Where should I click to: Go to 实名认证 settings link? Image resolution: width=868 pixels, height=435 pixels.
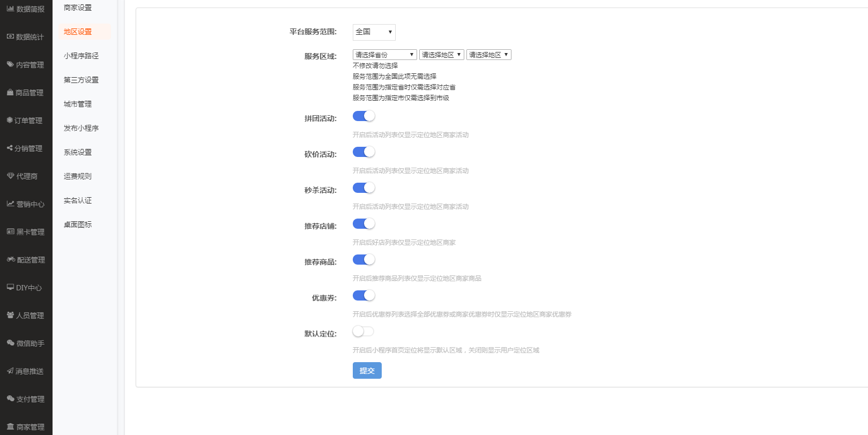click(x=78, y=200)
